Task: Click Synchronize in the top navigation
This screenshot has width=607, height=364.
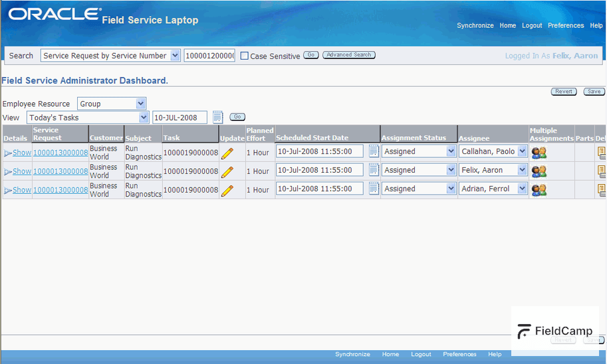Action: 475,25
